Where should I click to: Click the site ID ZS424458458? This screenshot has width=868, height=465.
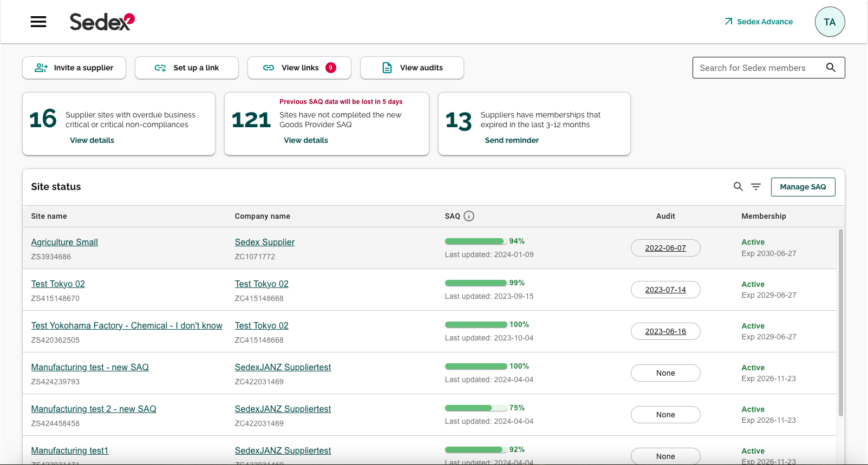tap(55, 423)
